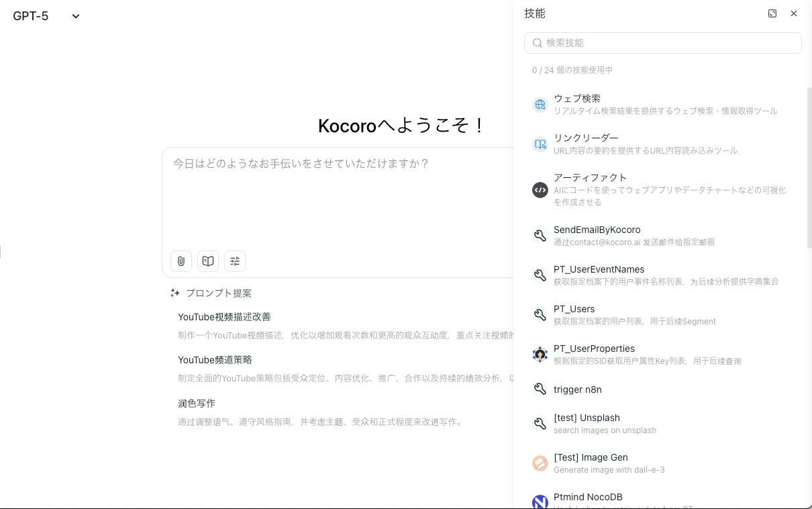
Task: Click the アーティファクト code icon
Action: pos(540,190)
